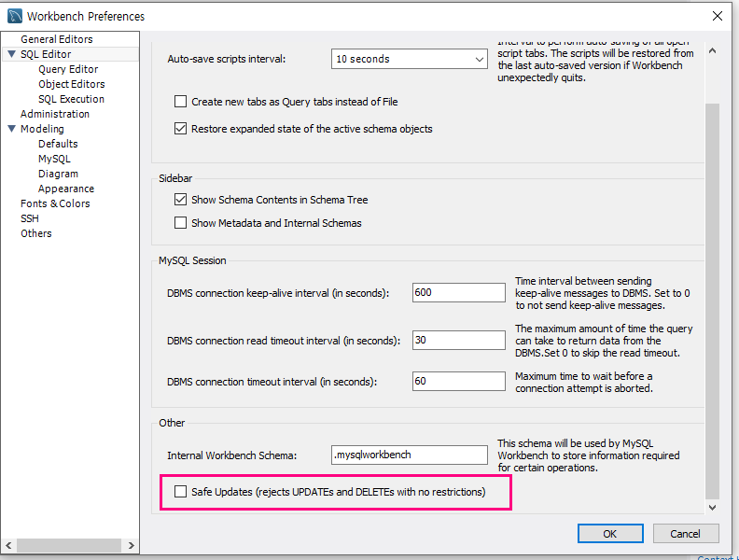This screenshot has height=560, width=739.
Task: Select Fonts & Colors preferences
Action: (x=55, y=203)
